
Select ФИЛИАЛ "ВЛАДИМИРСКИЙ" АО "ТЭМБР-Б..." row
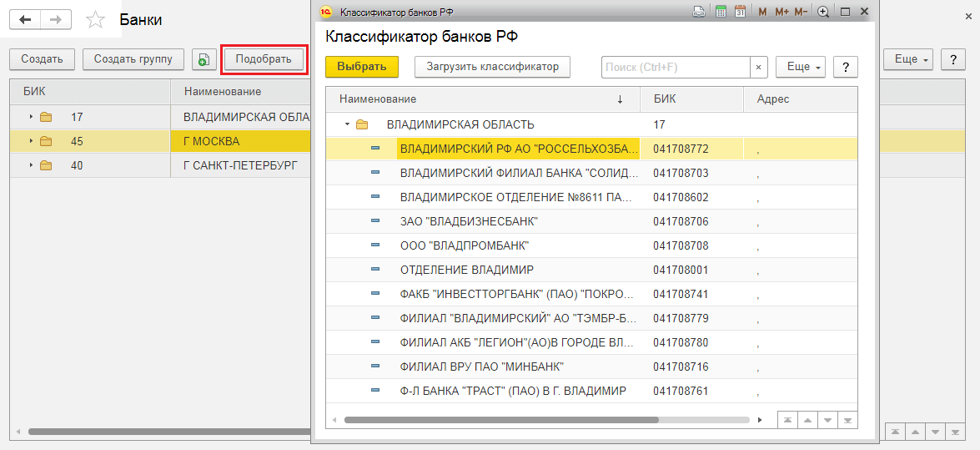click(591, 318)
